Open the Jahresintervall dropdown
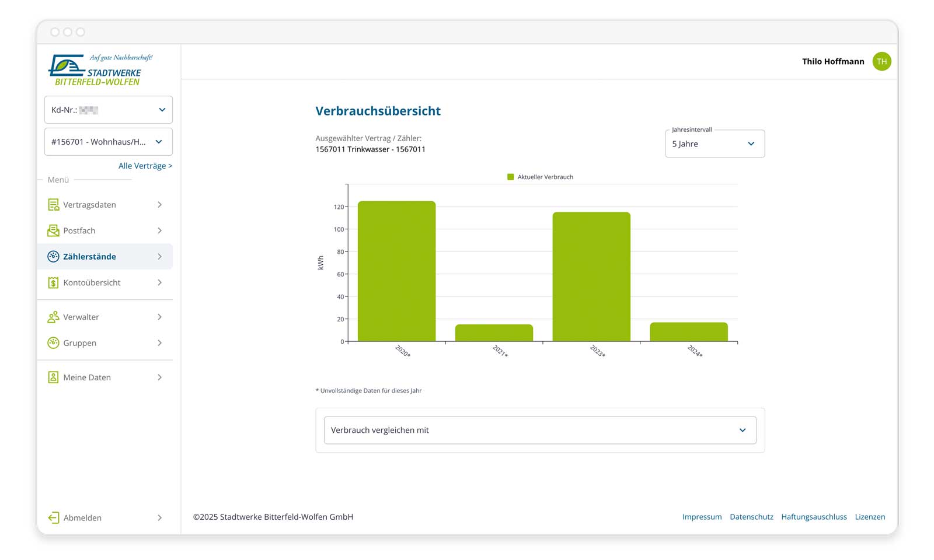Screen dimensions: 934x560 tap(715, 144)
